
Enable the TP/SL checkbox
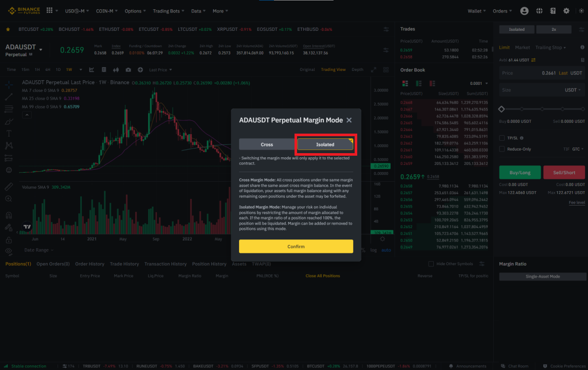coord(502,138)
